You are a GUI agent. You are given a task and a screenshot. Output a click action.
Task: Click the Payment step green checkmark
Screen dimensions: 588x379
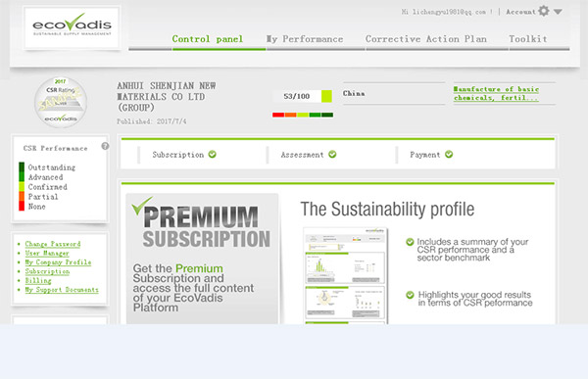[449, 154]
